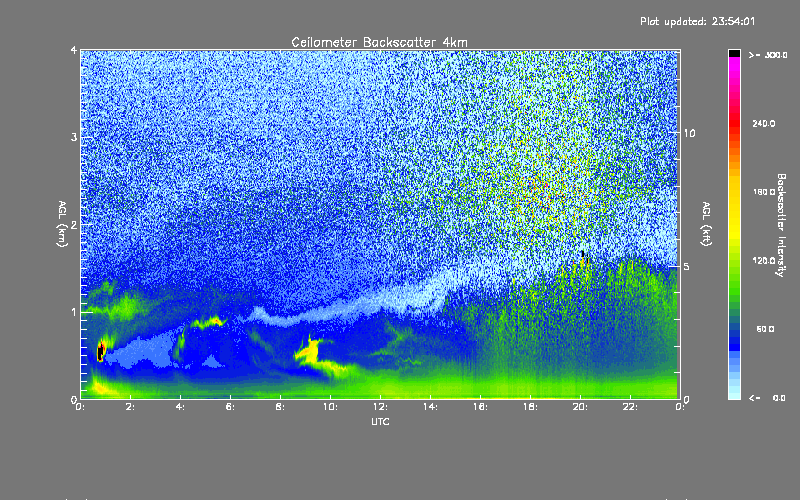Click the '20:' UTC time tick
Viewport: 800px width, 500px height.
580,407
